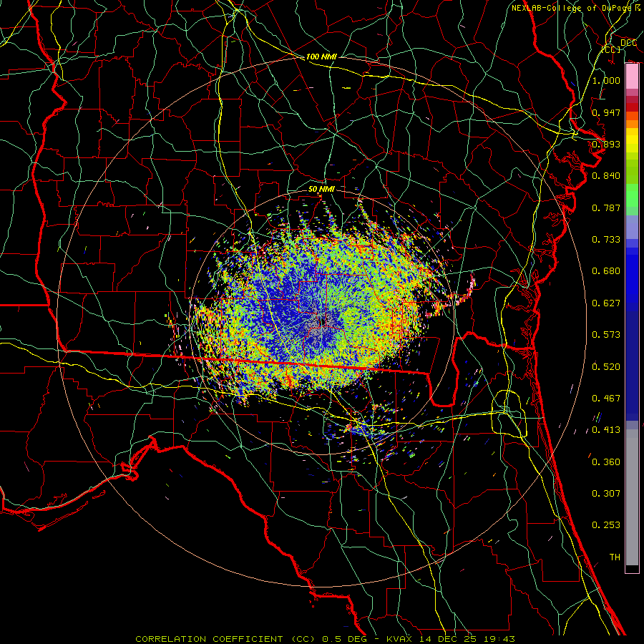The image size is (644, 644).
Task: Click the 0.467 scale value
Action: (x=606, y=399)
